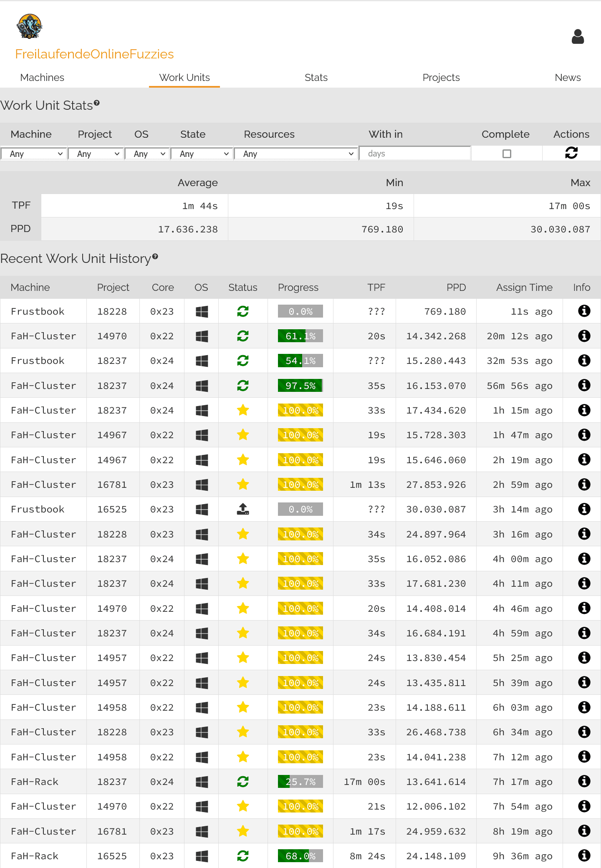Screen dimensions: 601x868
Task: Switch to the Stats tab
Action: tap(316, 78)
